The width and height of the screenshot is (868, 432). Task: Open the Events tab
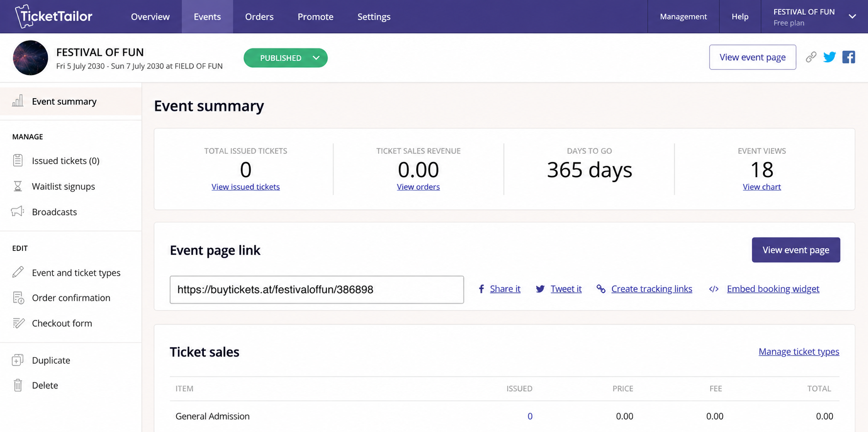(207, 17)
